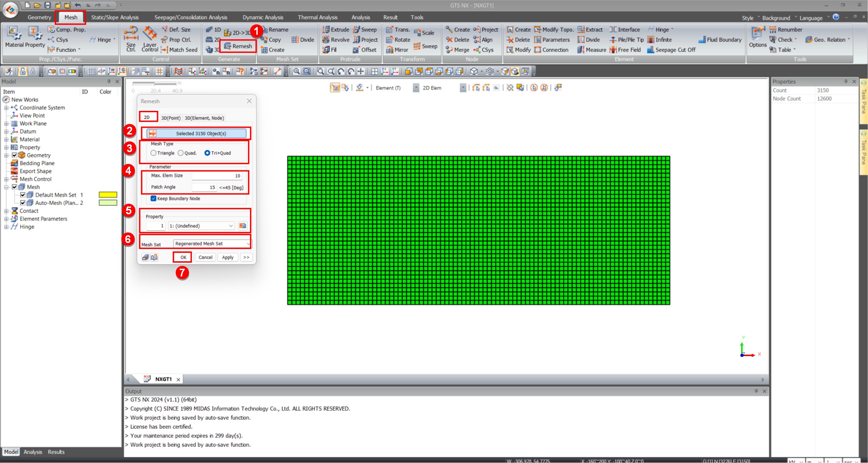Click the Modify Topo. tool
868x463 pixels.
click(x=554, y=30)
